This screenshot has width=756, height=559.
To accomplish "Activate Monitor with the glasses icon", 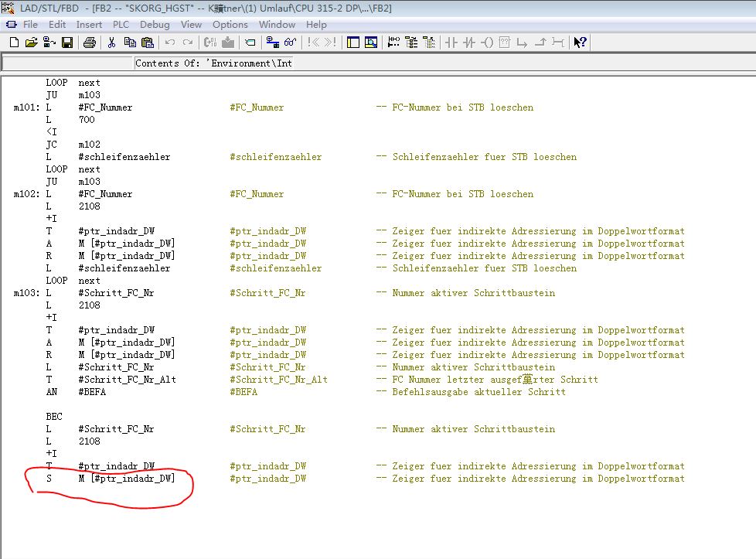I will (x=290, y=43).
